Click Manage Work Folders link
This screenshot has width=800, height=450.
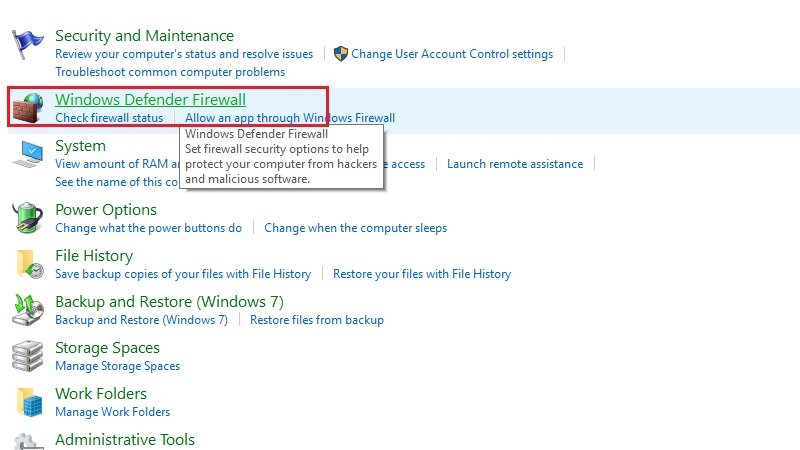pyautogui.click(x=113, y=412)
